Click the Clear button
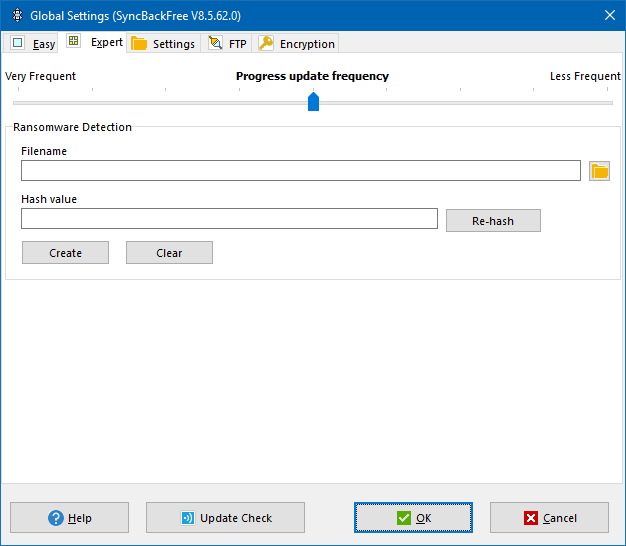The image size is (626, 546). (169, 253)
